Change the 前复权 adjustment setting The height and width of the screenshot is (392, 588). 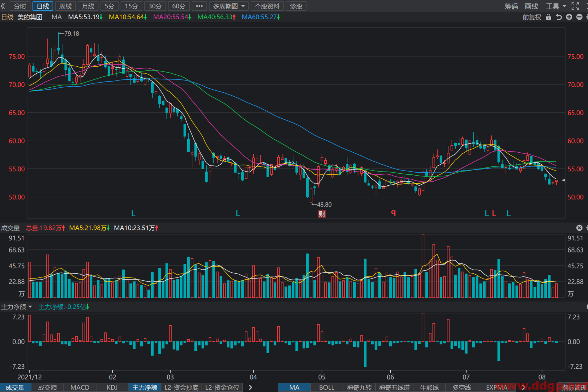click(x=532, y=17)
